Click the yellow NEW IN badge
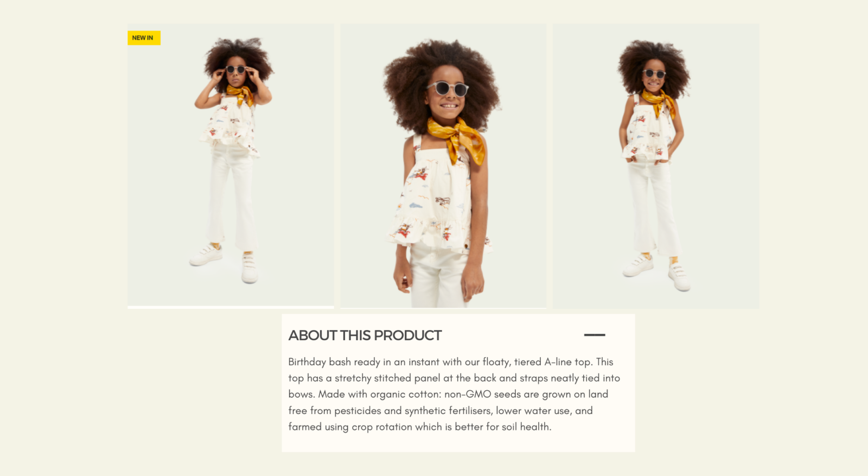 click(144, 38)
